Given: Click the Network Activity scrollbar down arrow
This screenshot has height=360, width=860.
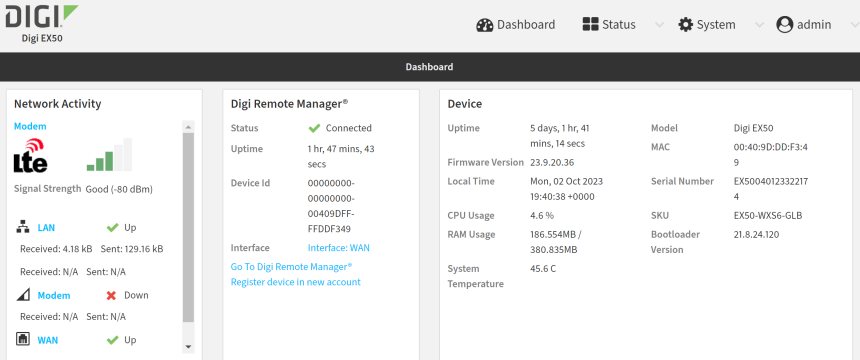Looking at the screenshot, I should (188, 346).
